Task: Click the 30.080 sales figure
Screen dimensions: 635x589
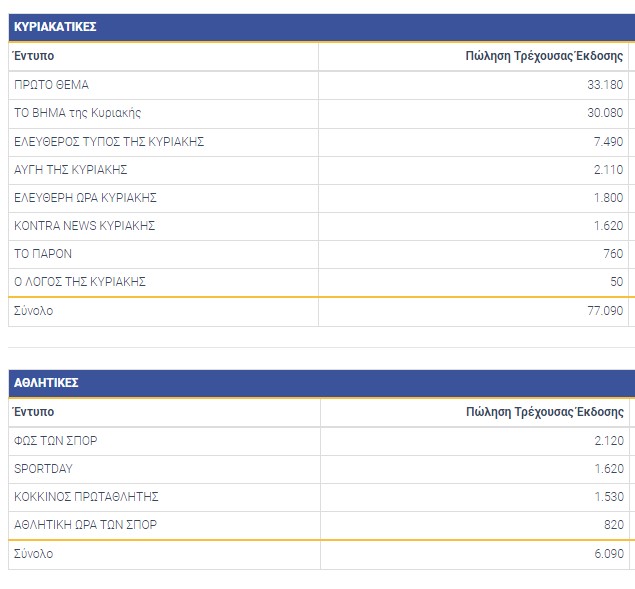Action: point(605,113)
